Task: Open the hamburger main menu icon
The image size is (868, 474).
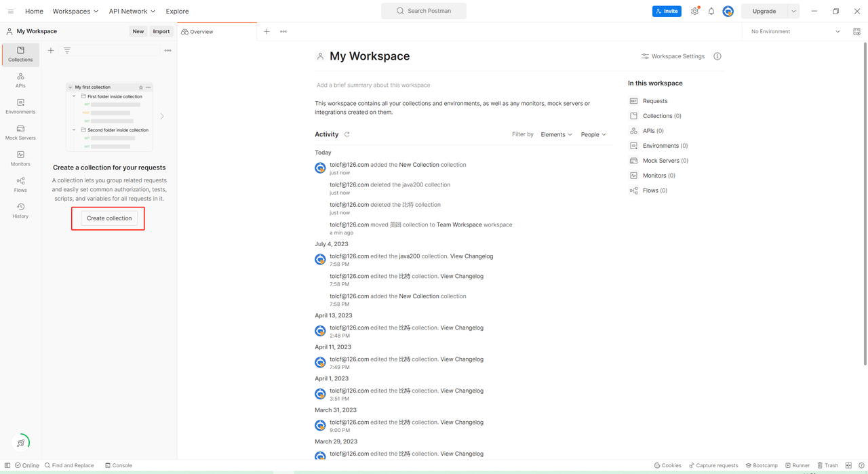Action: pos(10,12)
